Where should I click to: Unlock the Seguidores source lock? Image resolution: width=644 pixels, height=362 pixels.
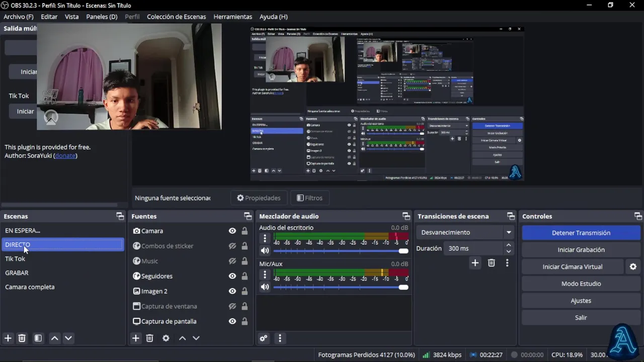pos(245,276)
